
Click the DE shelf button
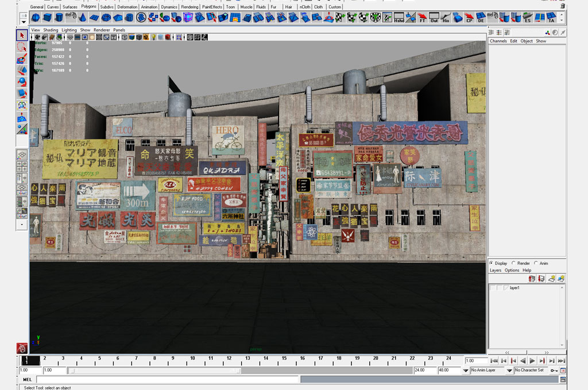coord(481,17)
